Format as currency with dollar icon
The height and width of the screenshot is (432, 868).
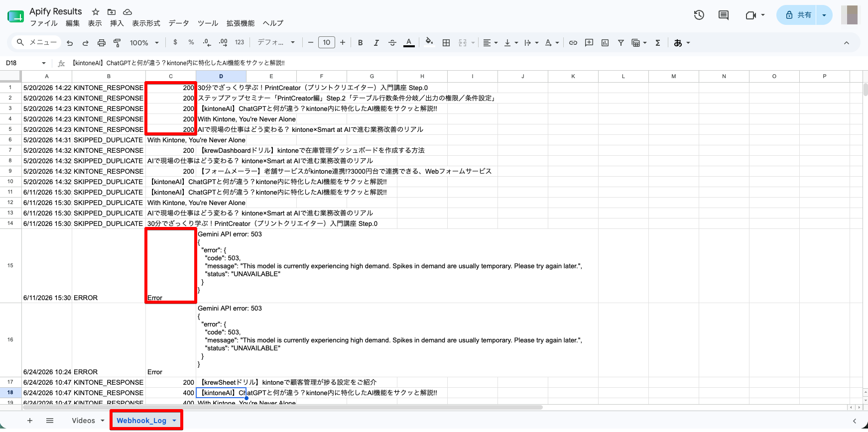pyautogui.click(x=175, y=43)
